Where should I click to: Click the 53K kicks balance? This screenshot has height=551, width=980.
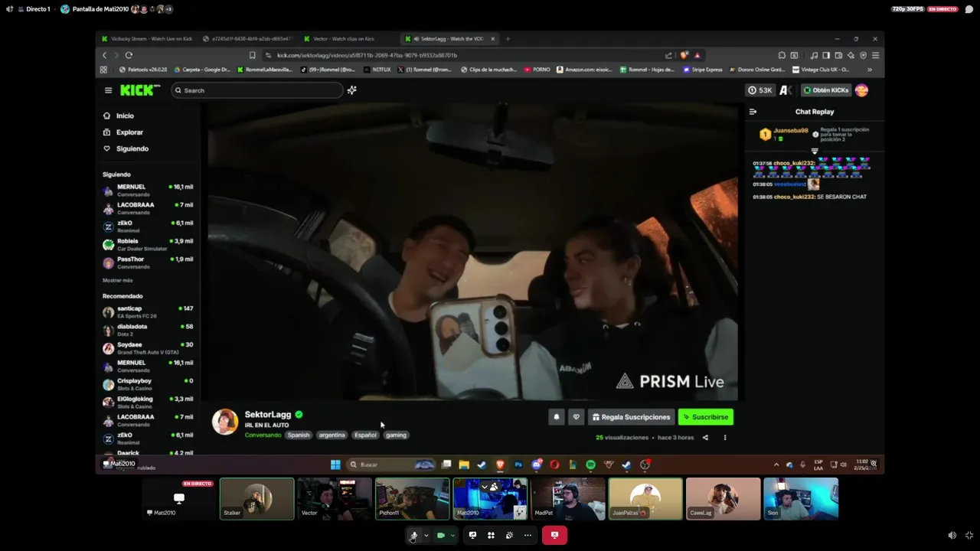click(x=760, y=90)
